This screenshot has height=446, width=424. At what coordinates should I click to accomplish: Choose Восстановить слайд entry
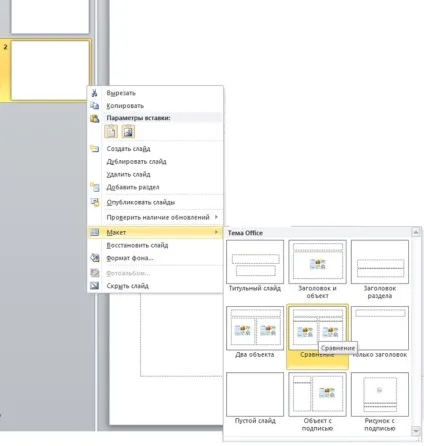[x=155, y=245]
